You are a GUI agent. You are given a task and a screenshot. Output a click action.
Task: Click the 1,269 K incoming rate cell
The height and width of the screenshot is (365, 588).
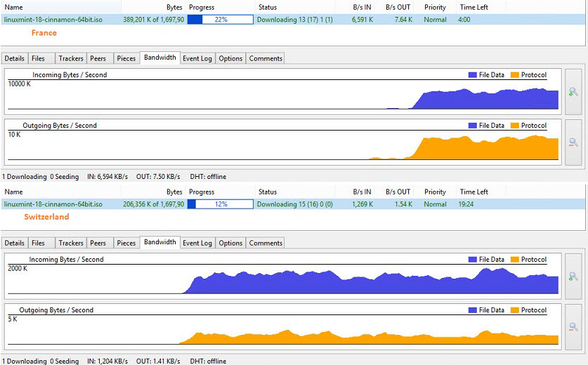tap(362, 204)
